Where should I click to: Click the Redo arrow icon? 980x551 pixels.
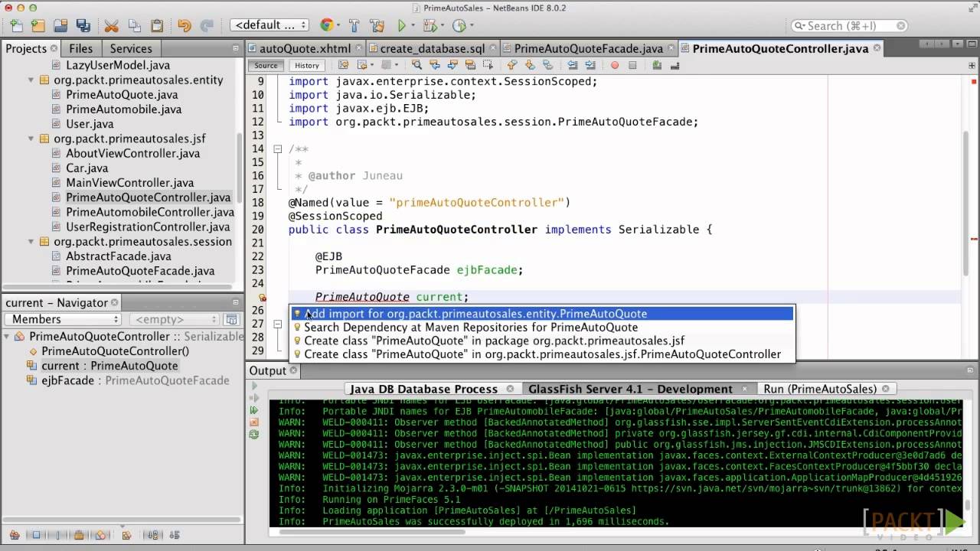(x=207, y=26)
